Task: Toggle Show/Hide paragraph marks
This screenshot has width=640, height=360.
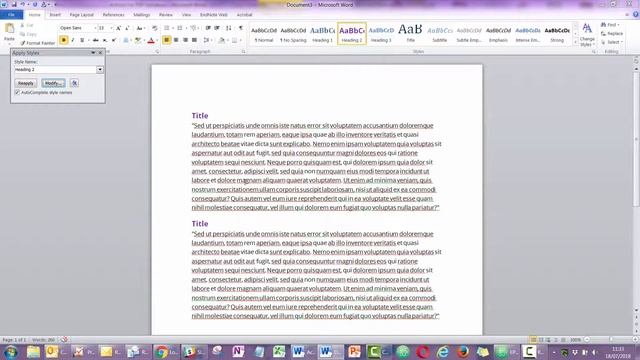Action: (x=241, y=28)
